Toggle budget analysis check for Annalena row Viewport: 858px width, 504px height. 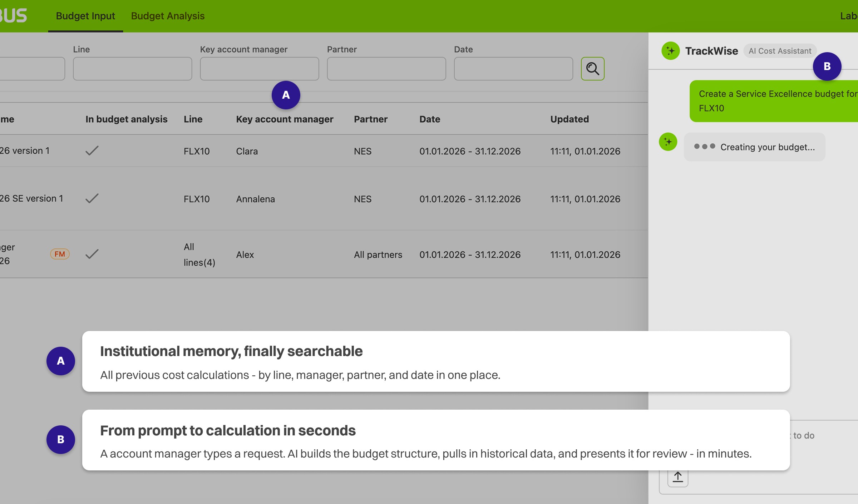coord(92,198)
